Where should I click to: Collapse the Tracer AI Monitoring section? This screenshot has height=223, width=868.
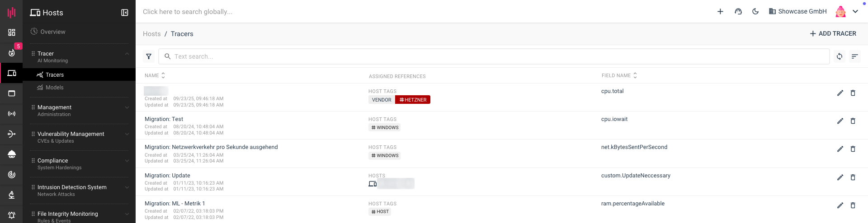127,54
